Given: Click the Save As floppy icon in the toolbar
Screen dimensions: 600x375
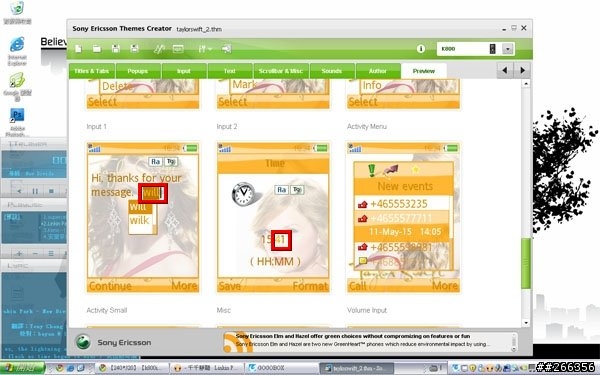Looking at the screenshot, I should 134,49.
